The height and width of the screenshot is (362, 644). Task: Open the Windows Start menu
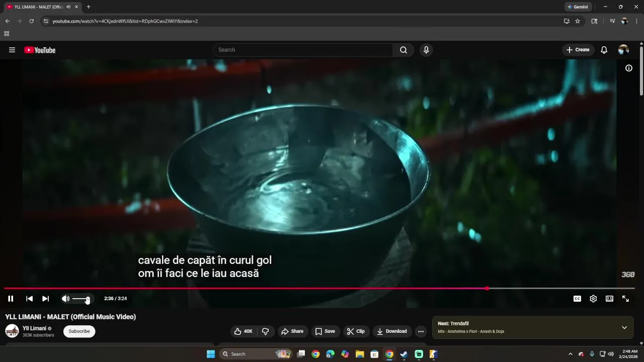click(211, 354)
